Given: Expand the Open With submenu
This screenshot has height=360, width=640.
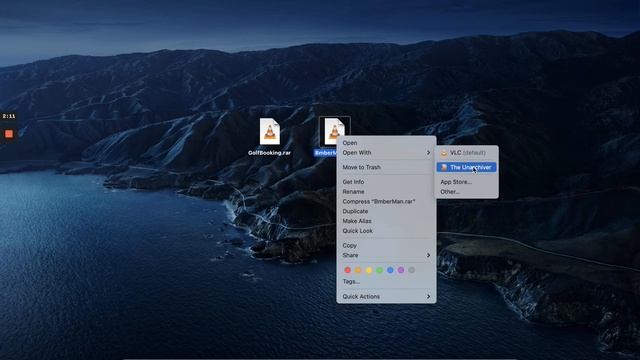Looking at the screenshot, I should click(386, 153).
